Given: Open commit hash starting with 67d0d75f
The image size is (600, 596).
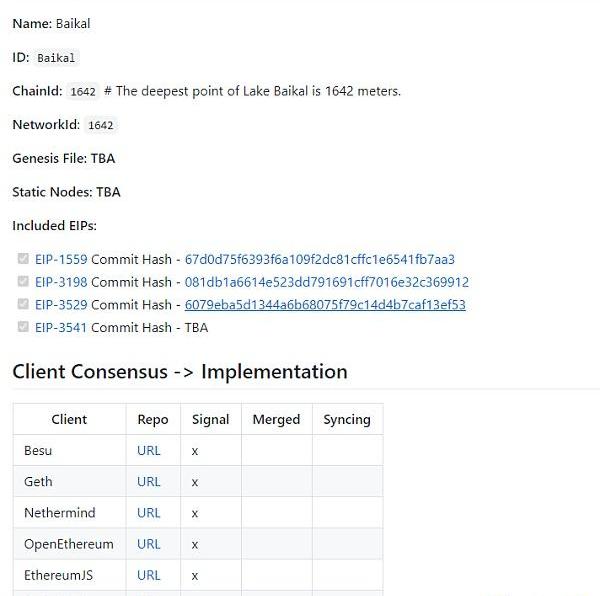Looking at the screenshot, I should (320, 259).
